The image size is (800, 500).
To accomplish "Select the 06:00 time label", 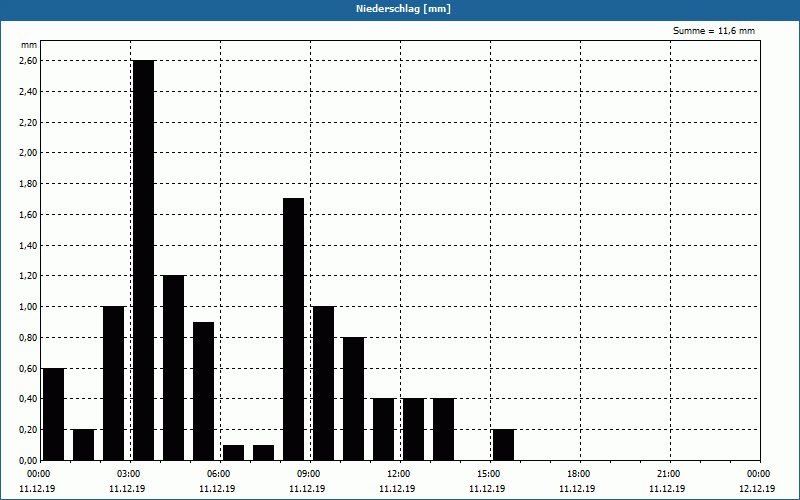I will click(220, 474).
